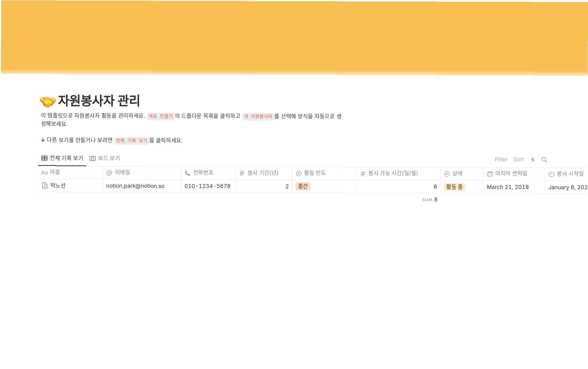
Task: Click the lightning bolt automations icon
Action: [533, 160]
